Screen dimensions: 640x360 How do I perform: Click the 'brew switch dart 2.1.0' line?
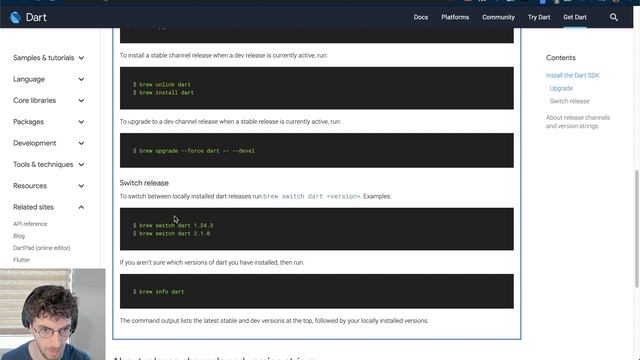(x=175, y=233)
